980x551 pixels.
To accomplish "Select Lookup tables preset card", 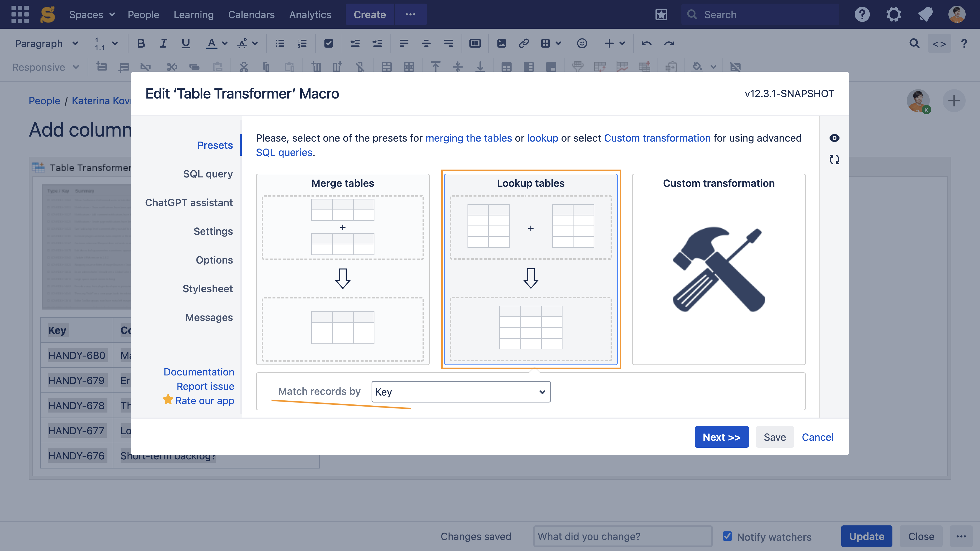I will click(x=531, y=269).
